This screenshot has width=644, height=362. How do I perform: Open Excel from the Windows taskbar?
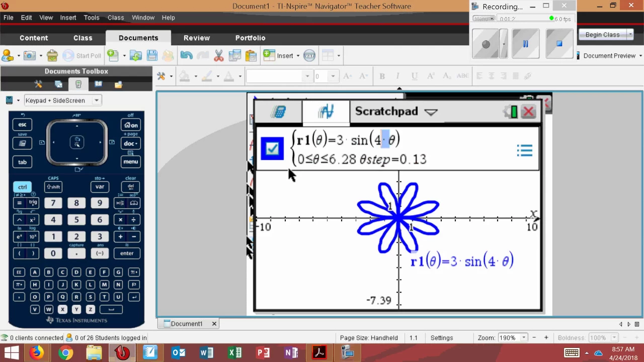coord(235,353)
